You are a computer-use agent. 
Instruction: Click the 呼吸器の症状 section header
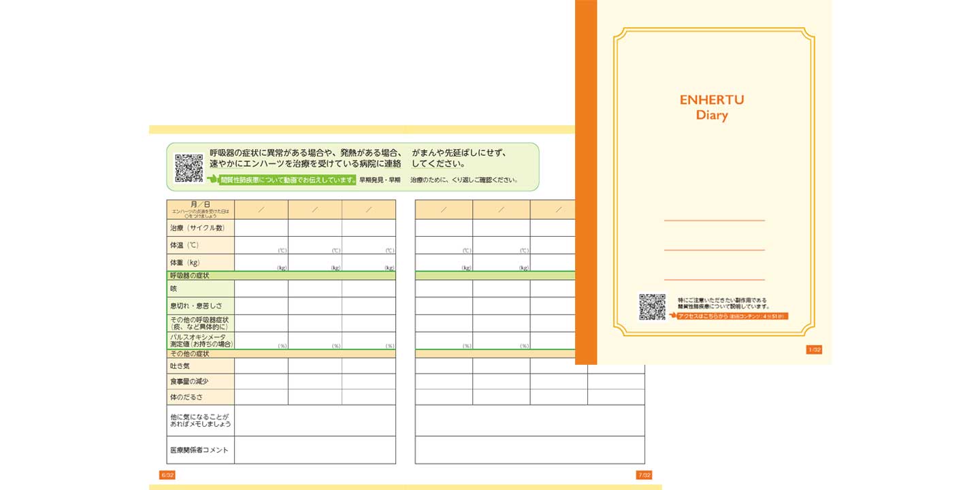281,276
